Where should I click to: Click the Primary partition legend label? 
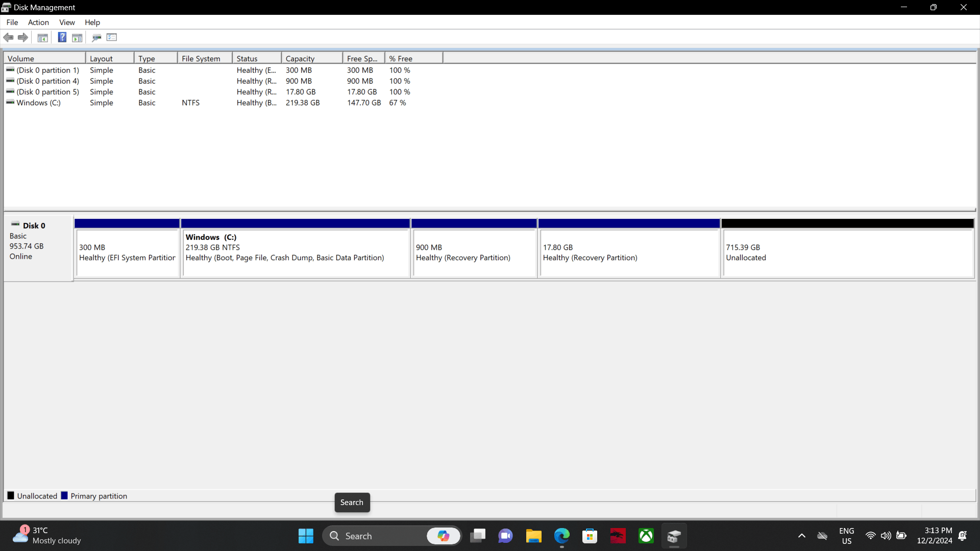99,496
